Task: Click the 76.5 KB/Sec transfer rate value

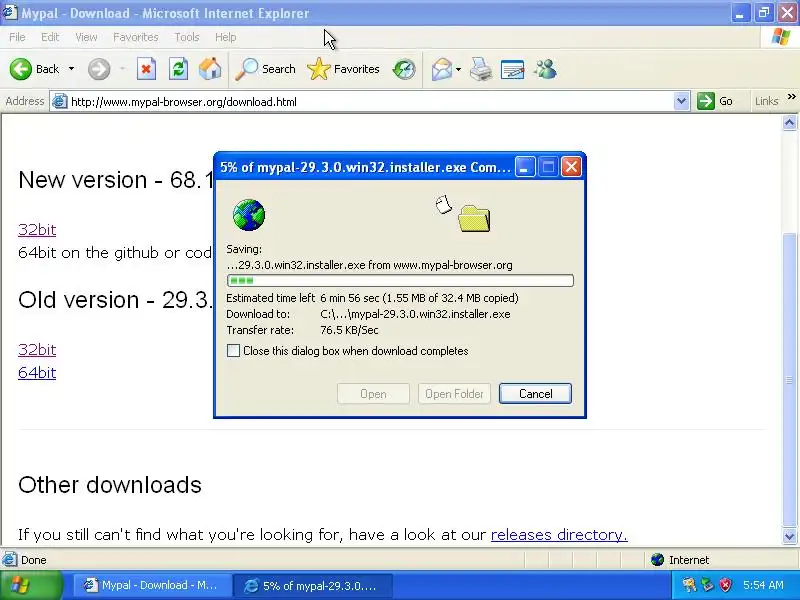Action: click(349, 330)
